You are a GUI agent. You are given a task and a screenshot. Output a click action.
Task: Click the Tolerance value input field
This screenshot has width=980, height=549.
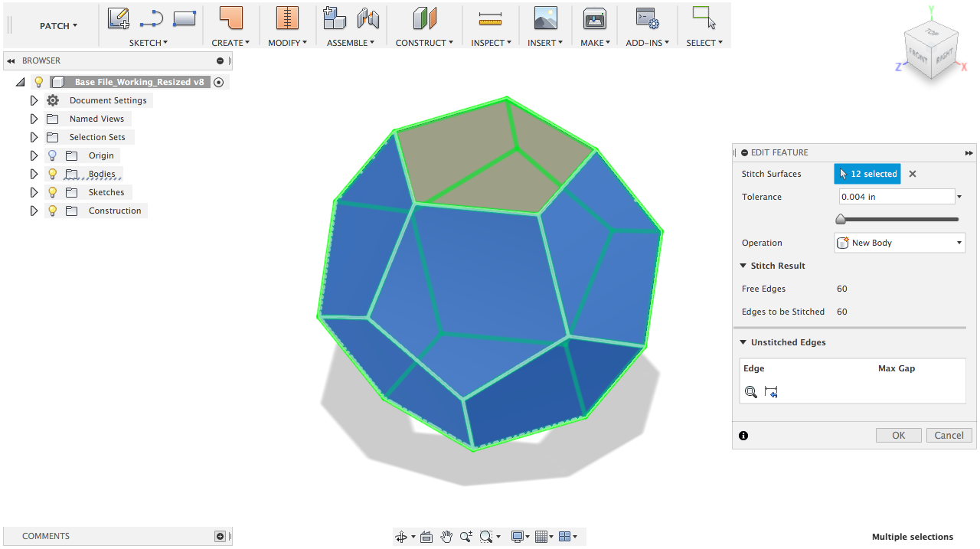[897, 197]
